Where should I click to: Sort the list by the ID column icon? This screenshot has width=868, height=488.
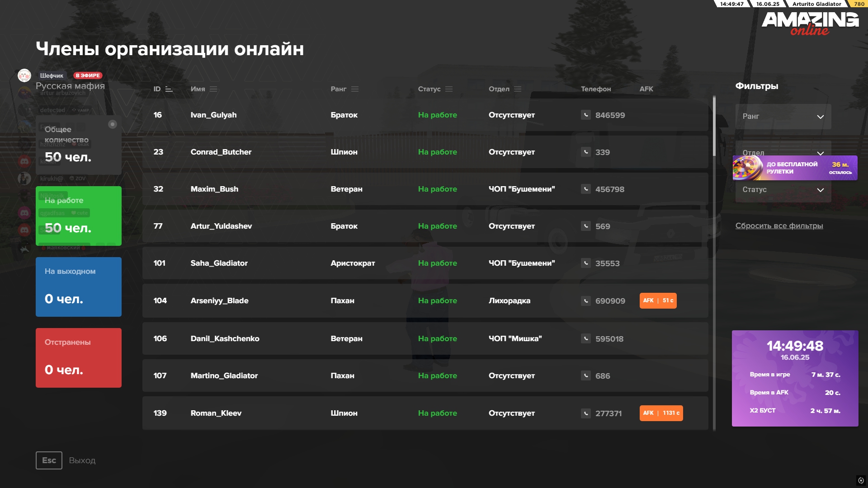pyautogui.click(x=169, y=89)
